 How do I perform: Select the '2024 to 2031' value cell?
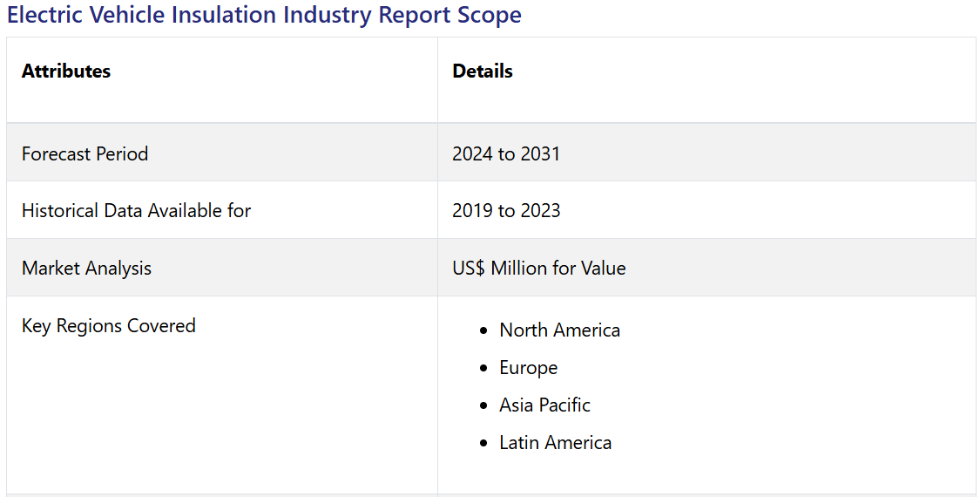[506, 153]
